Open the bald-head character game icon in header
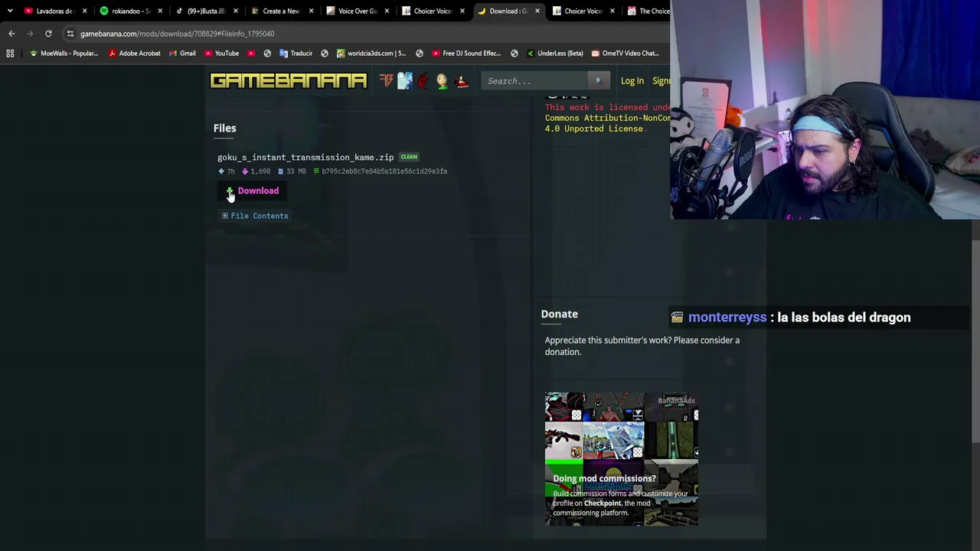This screenshot has height=551, width=980. pos(442,80)
